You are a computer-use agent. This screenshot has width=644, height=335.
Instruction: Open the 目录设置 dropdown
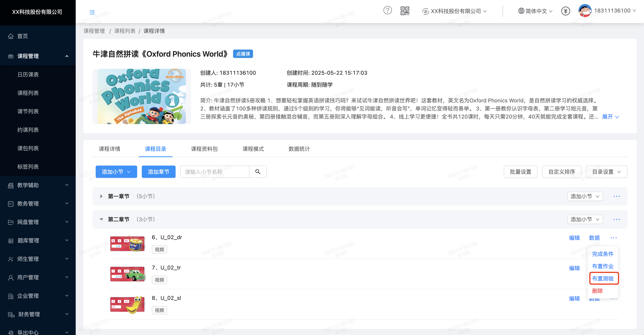[x=606, y=172]
